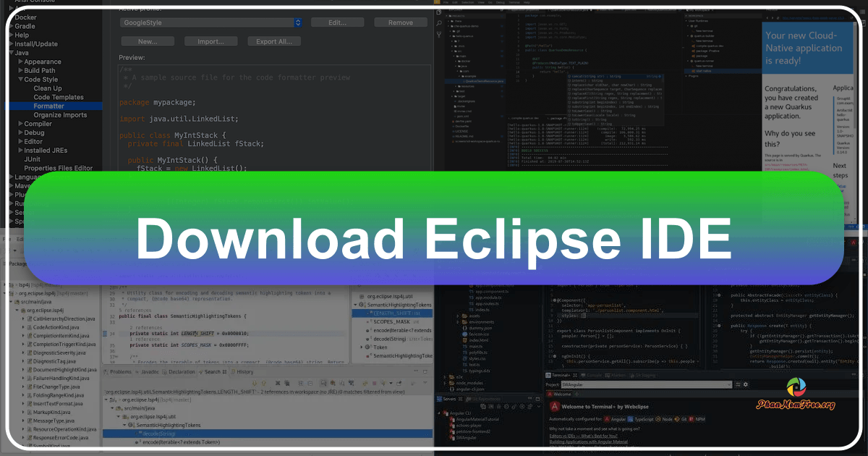Click the Remove button next to Edit
The height and width of the screenshot is (456, 868).
point(401,22)
